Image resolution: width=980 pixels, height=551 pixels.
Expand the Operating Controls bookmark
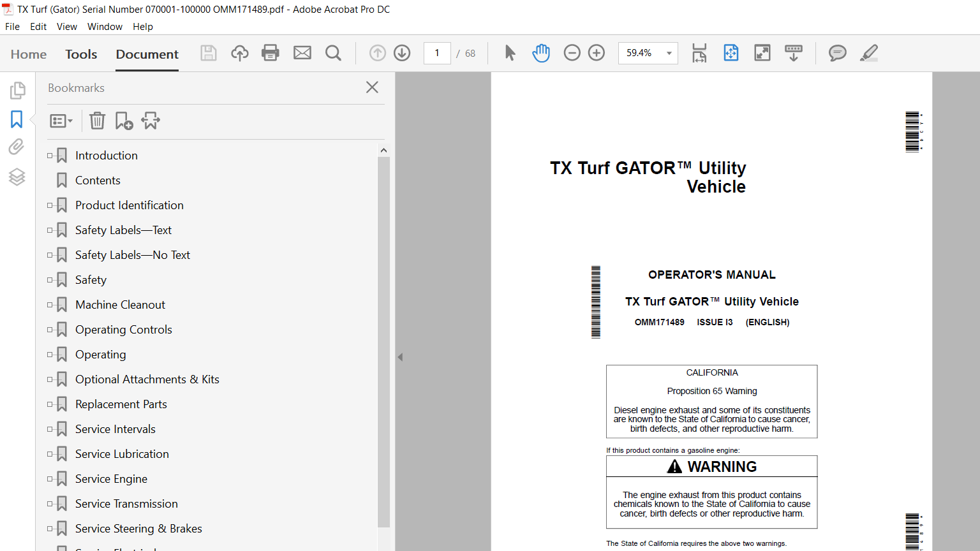50,330
